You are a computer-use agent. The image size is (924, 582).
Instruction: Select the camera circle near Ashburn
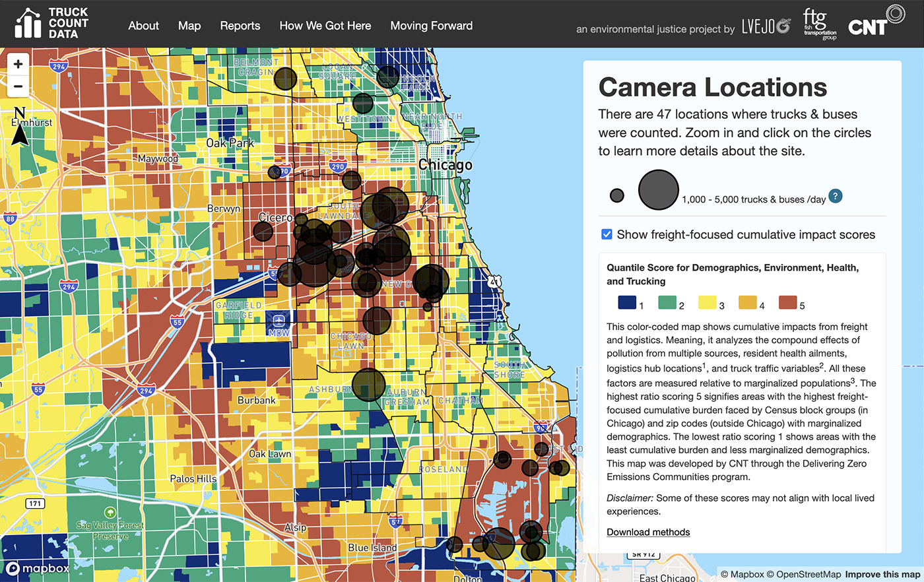pyautogui.click(x=368, y=384)
